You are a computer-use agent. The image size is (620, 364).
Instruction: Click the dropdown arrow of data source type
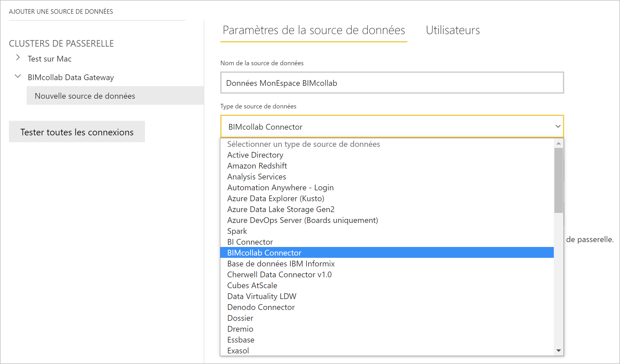point(558,126)
